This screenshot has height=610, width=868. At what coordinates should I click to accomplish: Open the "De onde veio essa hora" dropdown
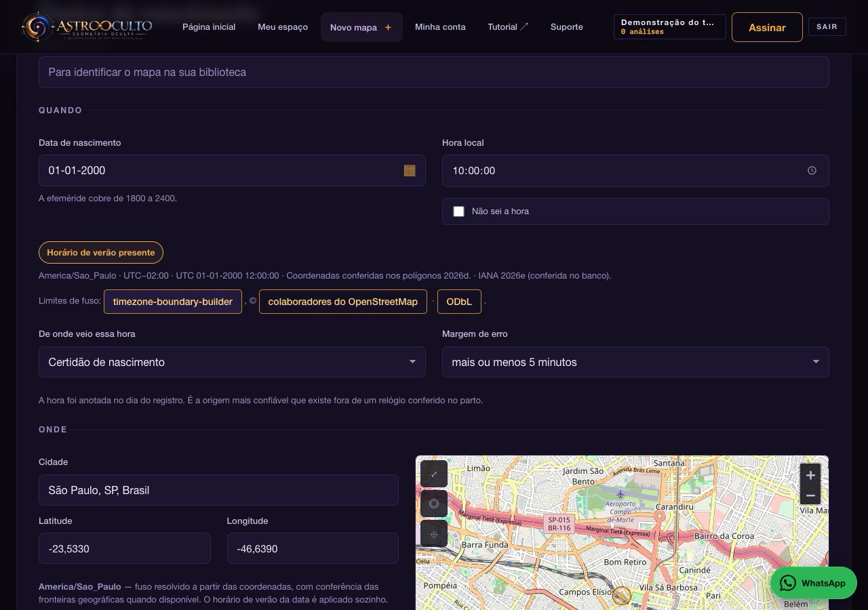click(x=232, y=362)
